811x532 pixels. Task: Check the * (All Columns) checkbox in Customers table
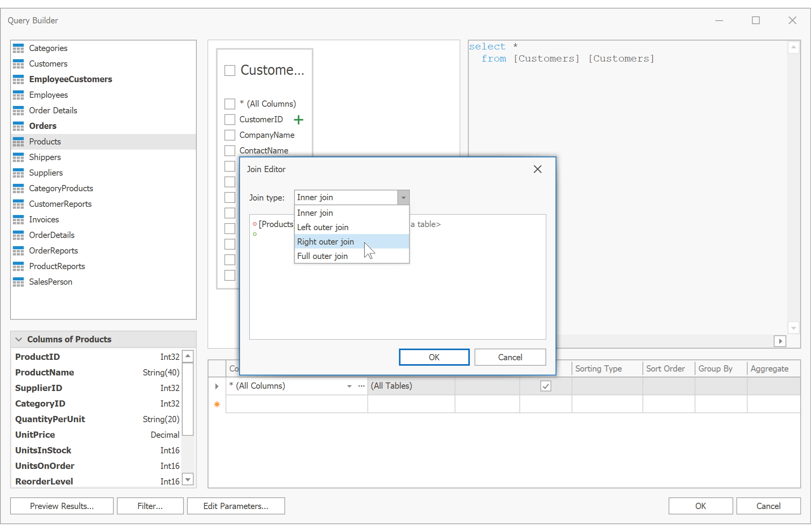click(229, 104)
